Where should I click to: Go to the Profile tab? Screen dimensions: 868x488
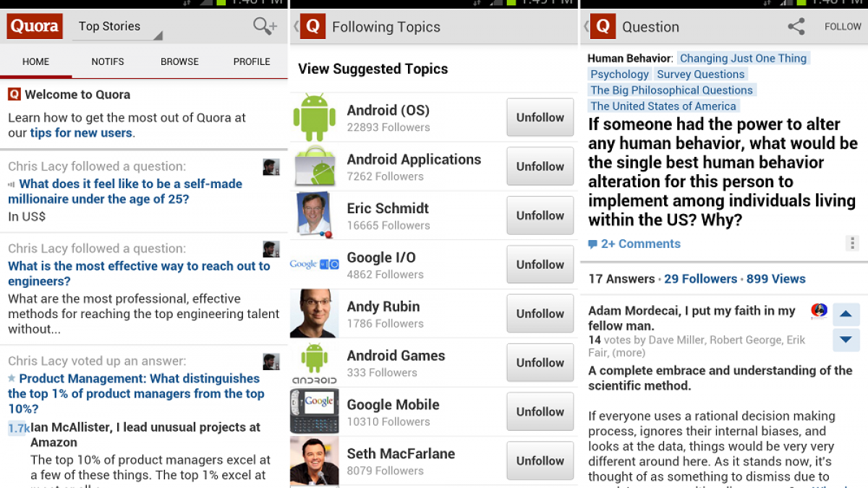pyautogui.click(x=252, y=61)
